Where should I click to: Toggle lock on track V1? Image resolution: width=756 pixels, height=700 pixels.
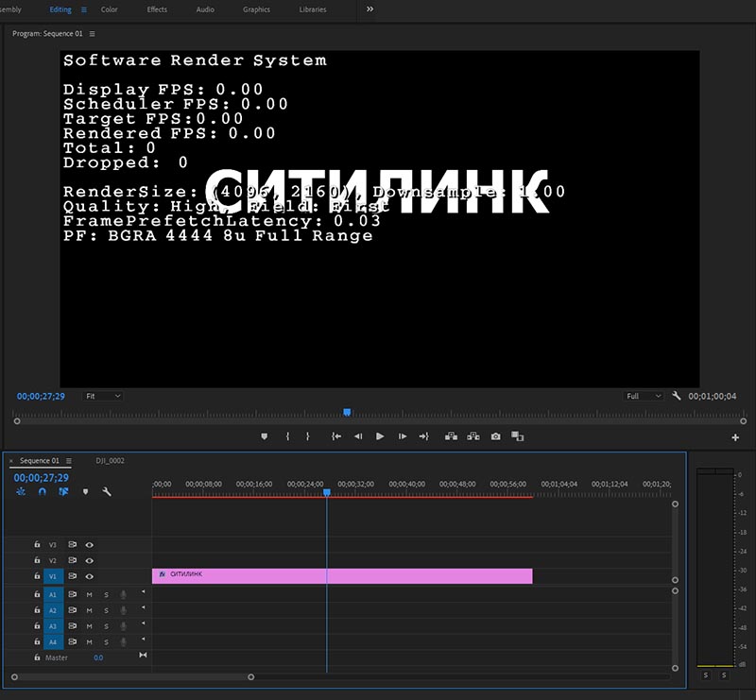point(37,576)
